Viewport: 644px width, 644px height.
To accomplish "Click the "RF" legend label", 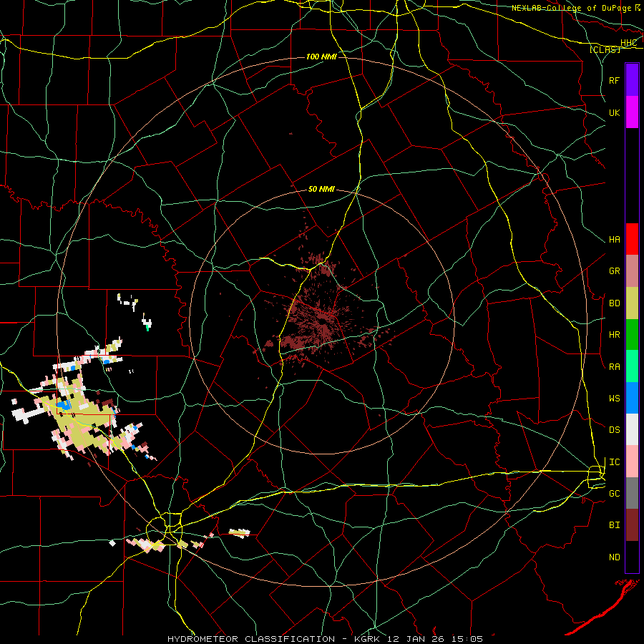I will tap(614, 81).
